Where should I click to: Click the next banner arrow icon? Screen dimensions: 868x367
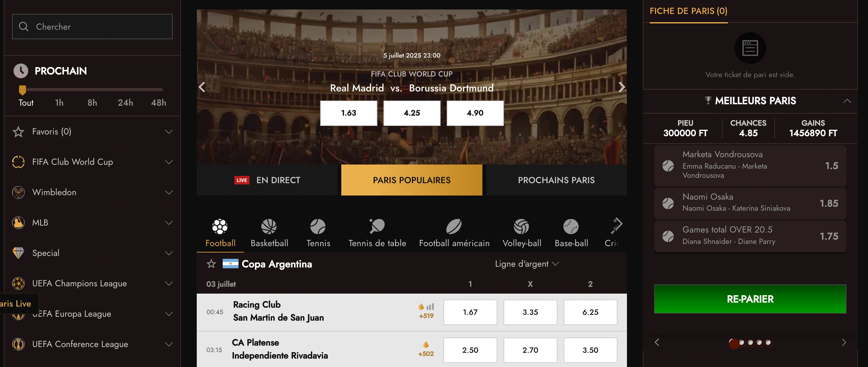click(621, 87)
